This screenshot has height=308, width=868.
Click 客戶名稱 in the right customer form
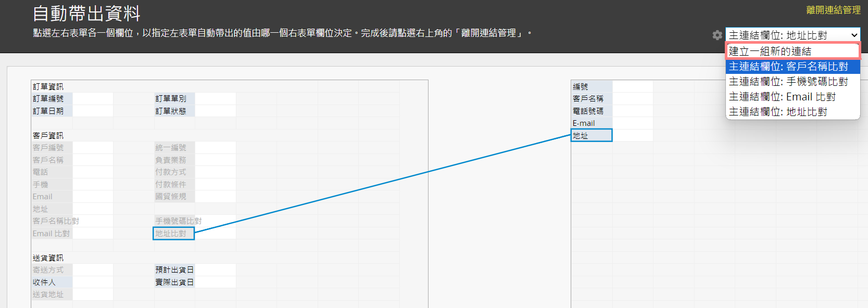click(x=592, y=98)
